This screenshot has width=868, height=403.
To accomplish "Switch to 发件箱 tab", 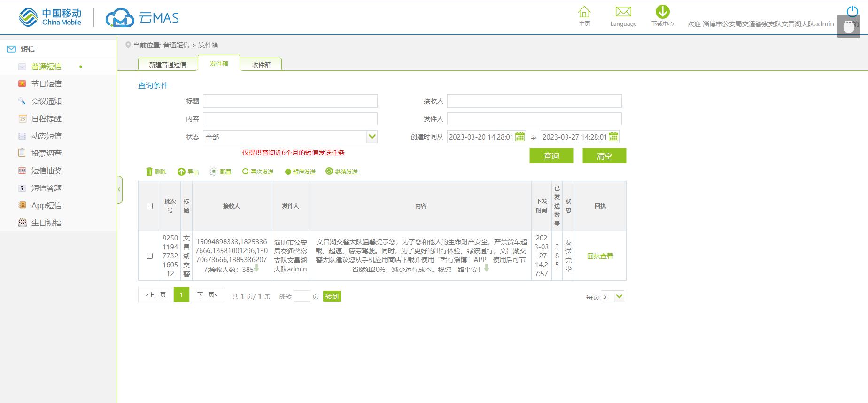I will (219, 63).
